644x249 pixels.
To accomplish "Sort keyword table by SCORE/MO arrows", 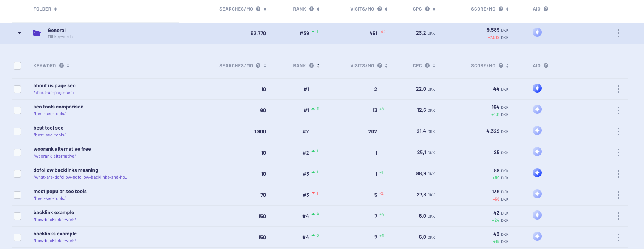I will [507, 66].
